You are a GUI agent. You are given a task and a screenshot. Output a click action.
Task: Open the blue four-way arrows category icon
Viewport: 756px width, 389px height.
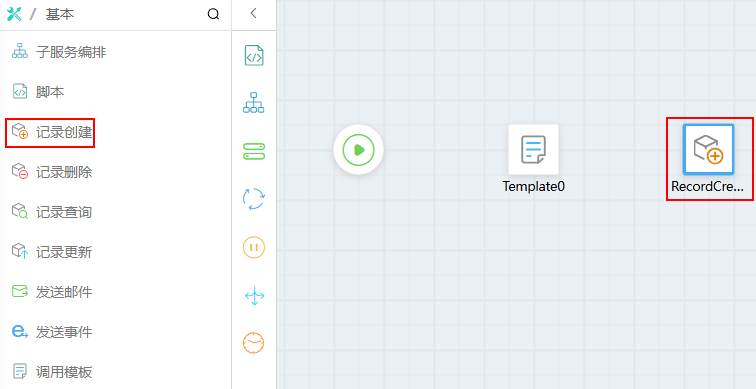pyautogui.click(x=254, y=295)
